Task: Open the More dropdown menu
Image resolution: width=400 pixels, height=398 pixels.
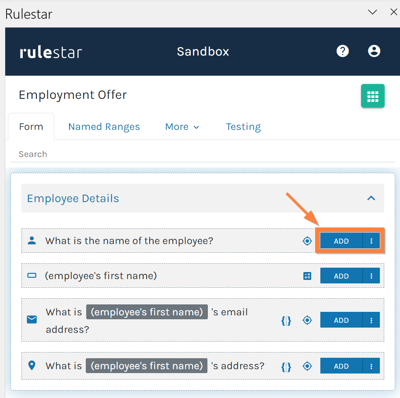Action: point(182,127)
